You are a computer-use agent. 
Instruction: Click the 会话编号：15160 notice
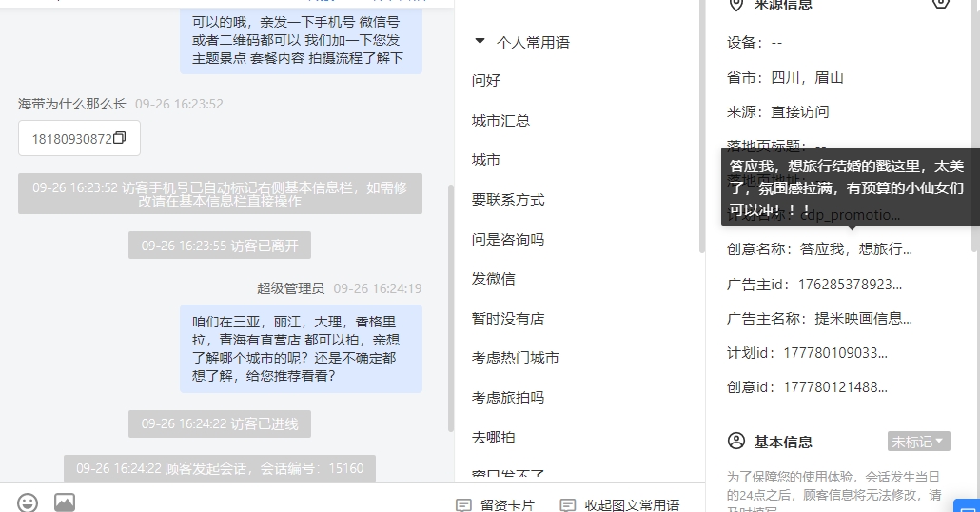[220, 468]
